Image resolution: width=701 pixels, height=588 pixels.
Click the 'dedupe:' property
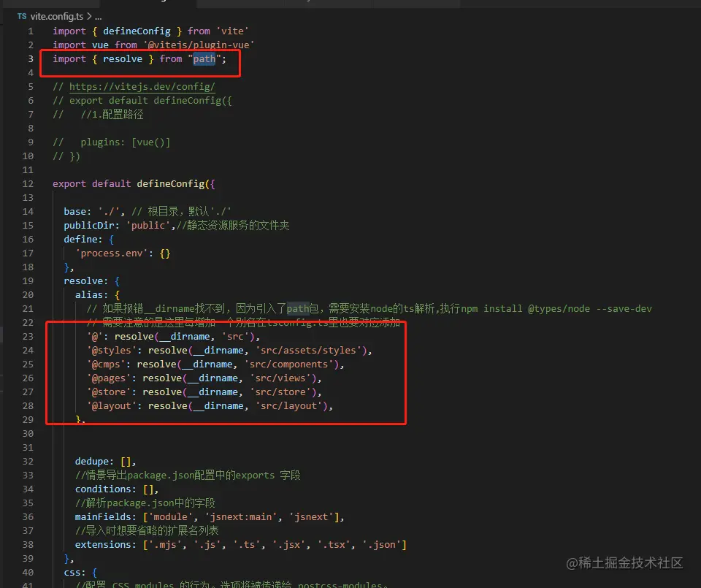pos(94,461)
